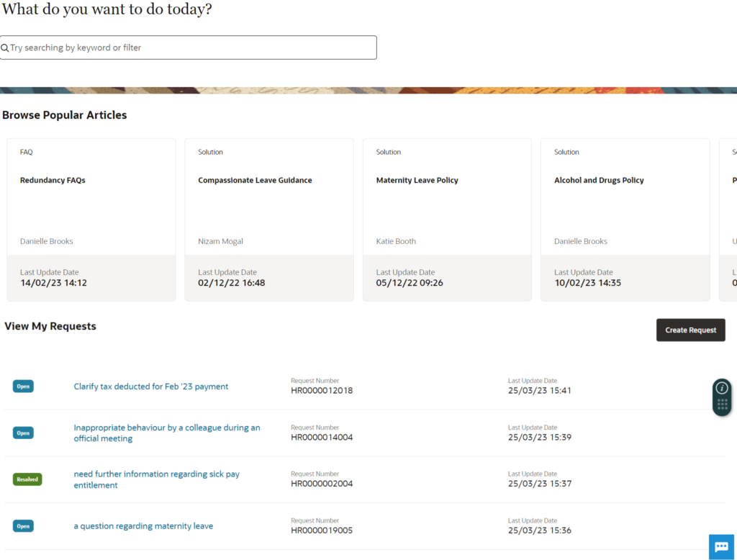Viewport: 737px width, 560px height.
Task: Open the sick pay entitlement request
Action: [156, 479]
